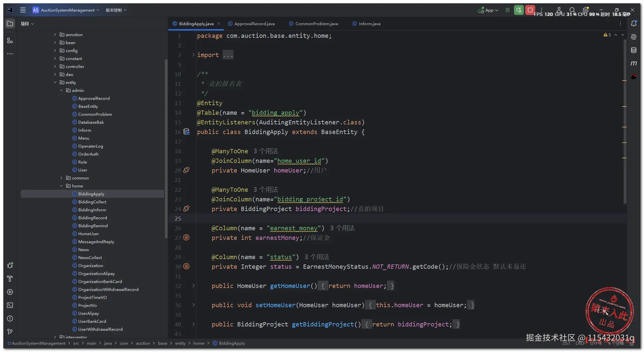644x352 pixels.
Task: Open the App run configuration dropdown
Action: pyautogui.click(x=488, y=10)
